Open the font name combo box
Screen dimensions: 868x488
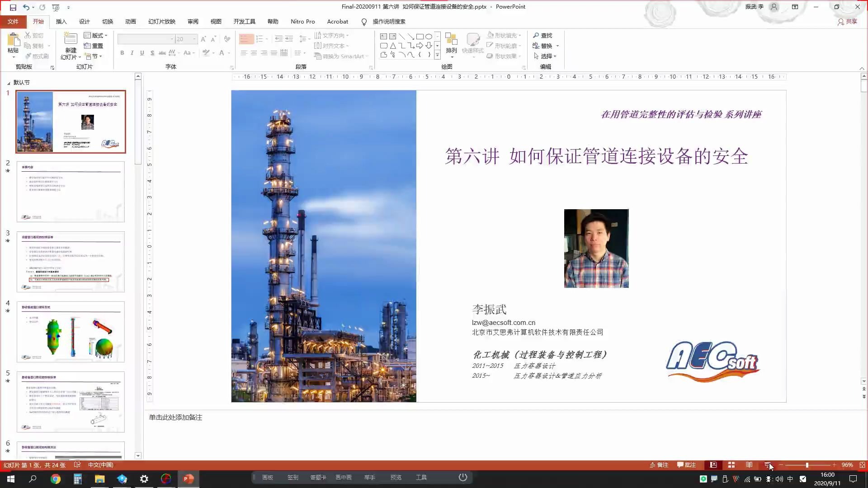tap(146, 39)
